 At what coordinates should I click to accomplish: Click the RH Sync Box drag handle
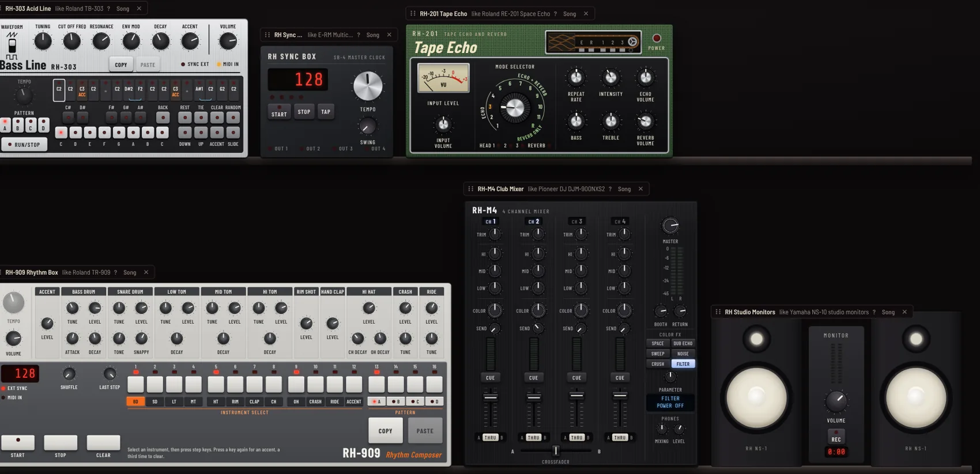267,35
